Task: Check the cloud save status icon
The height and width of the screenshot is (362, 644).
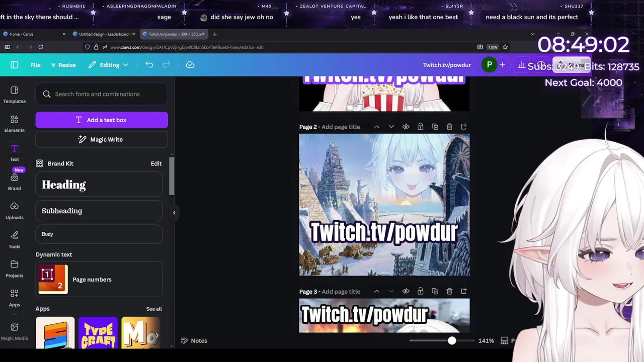Action: click(190, 65)
